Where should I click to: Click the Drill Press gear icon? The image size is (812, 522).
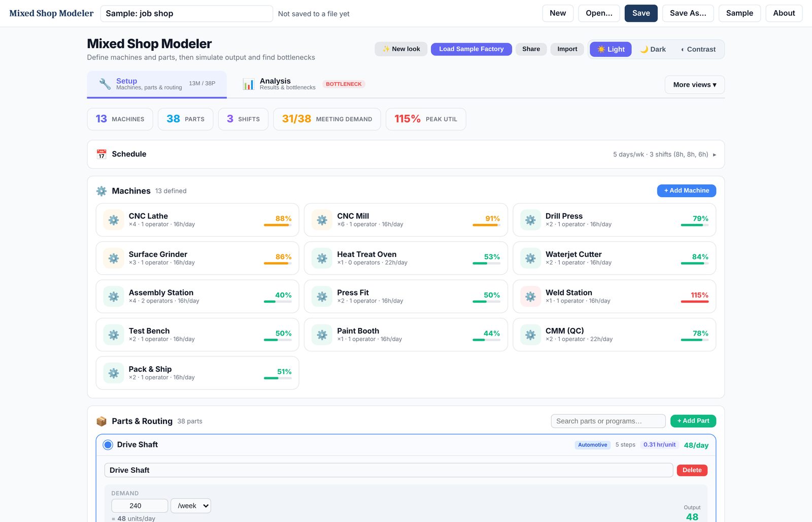530,220
